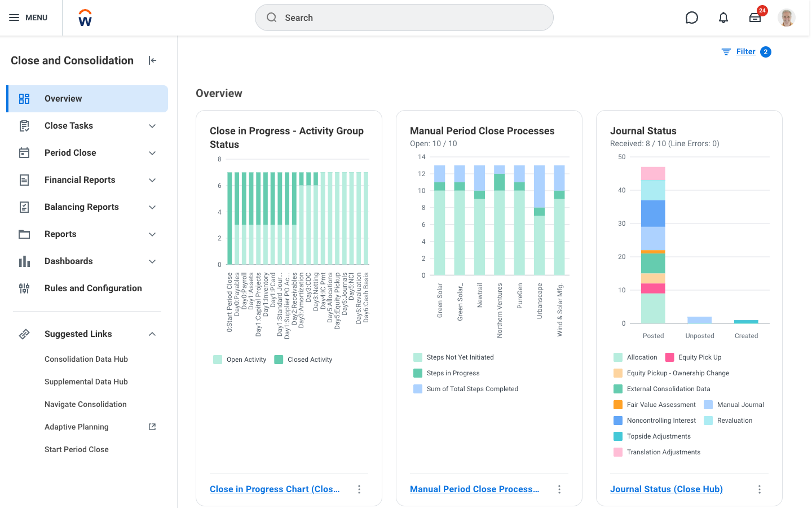This screenshot has width=812, height=508.
Task: Open the Rules and Configuration settings icon
Action: [x=24, y=288]
